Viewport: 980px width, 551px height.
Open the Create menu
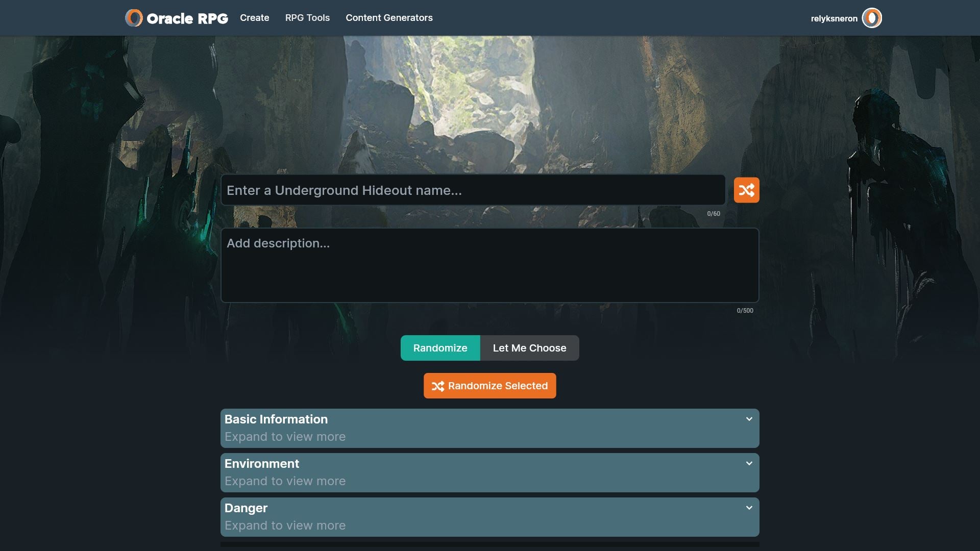254,18
